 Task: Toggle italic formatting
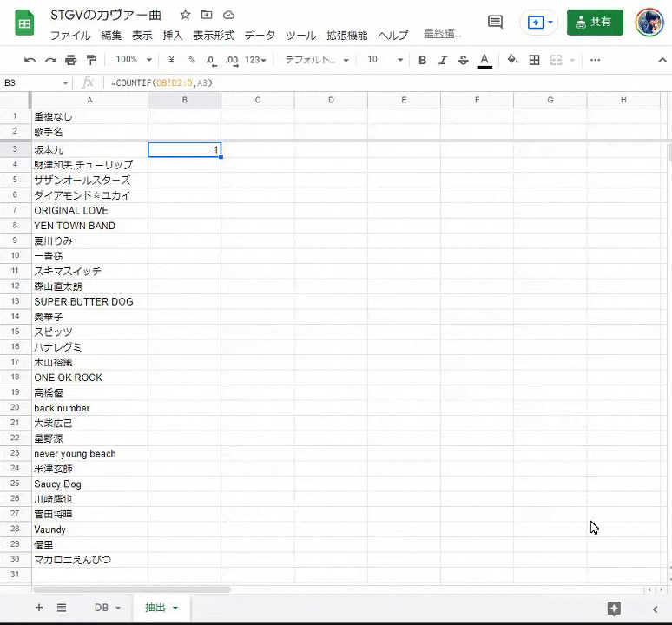click(443, 60)
